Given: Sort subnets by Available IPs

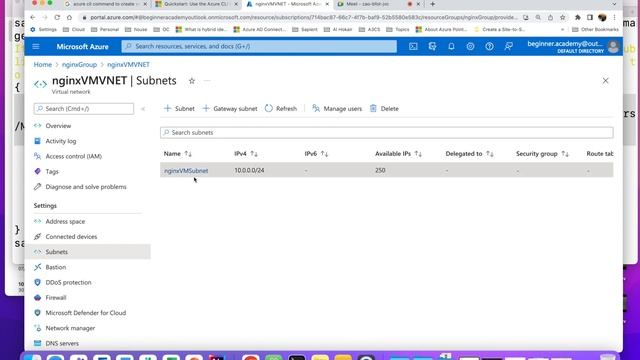Looking at the screenshot, I should [398, 154].
